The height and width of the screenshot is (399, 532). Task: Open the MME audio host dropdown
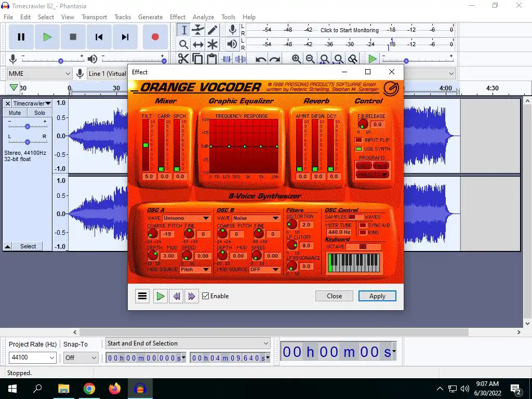pos(39,74)
